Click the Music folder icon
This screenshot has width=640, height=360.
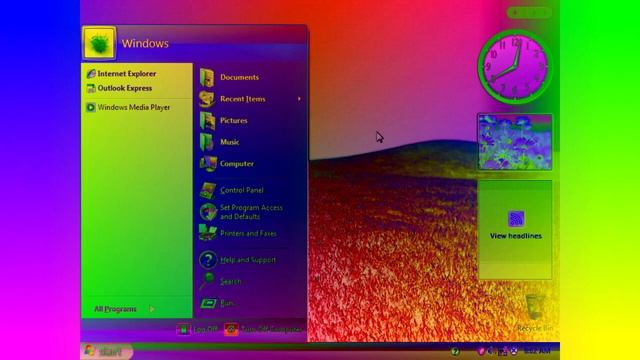point(207,142)
